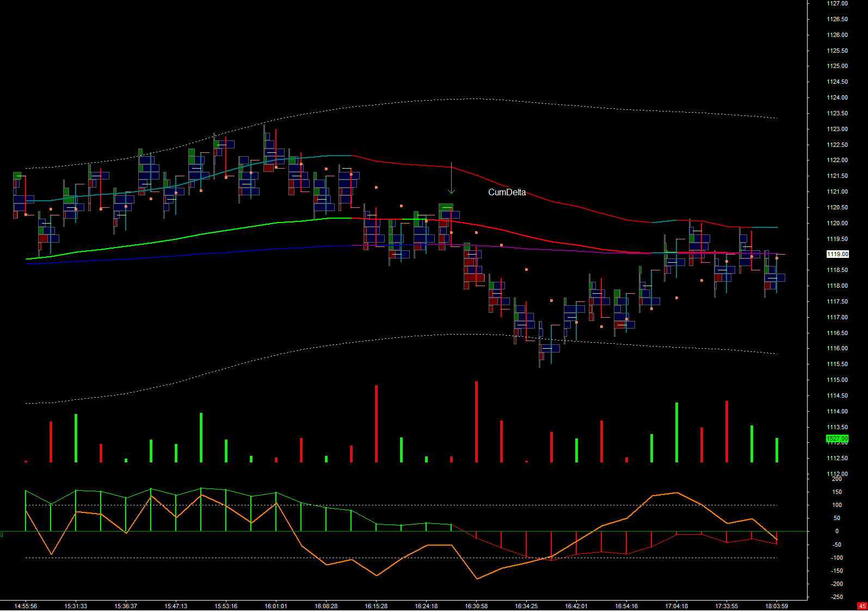
Task: Select the 1123.50 price level label
Action: coord(837,113)
